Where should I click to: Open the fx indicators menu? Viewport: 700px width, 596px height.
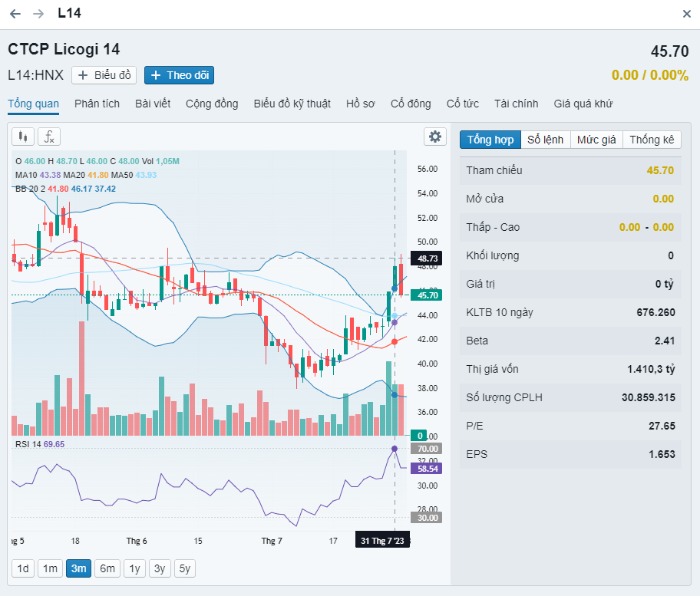49,137
